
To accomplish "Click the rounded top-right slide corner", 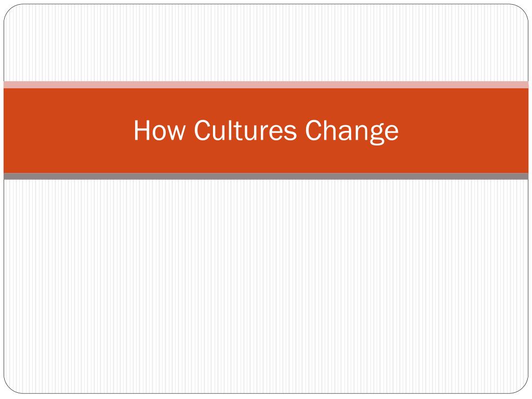I will click(522, 10).
